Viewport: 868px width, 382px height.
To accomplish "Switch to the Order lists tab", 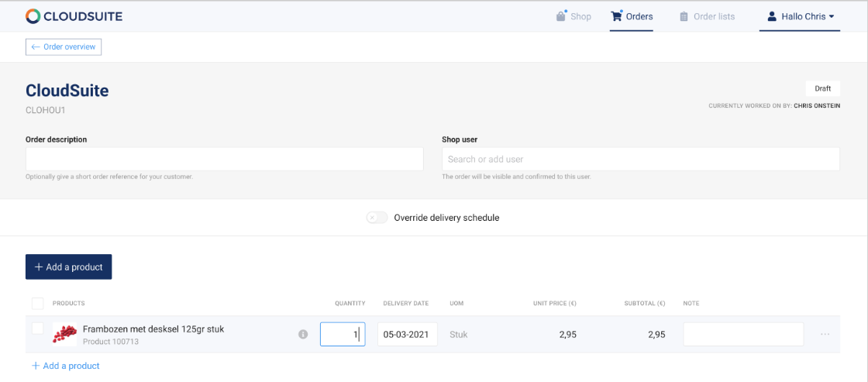I will pyautogui.click(x=714, y=16).
